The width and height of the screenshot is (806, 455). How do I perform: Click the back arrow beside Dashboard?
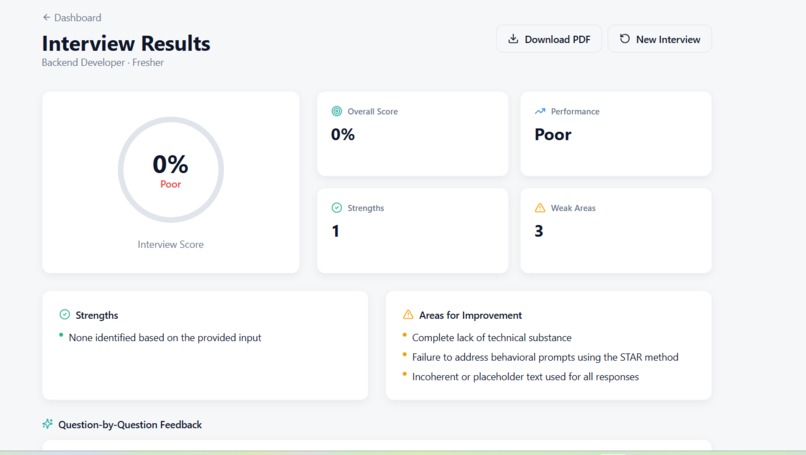pyautogui.click(x=46, y=17)
